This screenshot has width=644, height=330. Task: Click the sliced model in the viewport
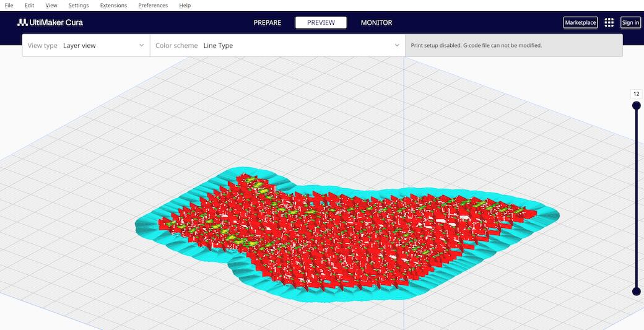pyautogui.click(x=347, y=235)
